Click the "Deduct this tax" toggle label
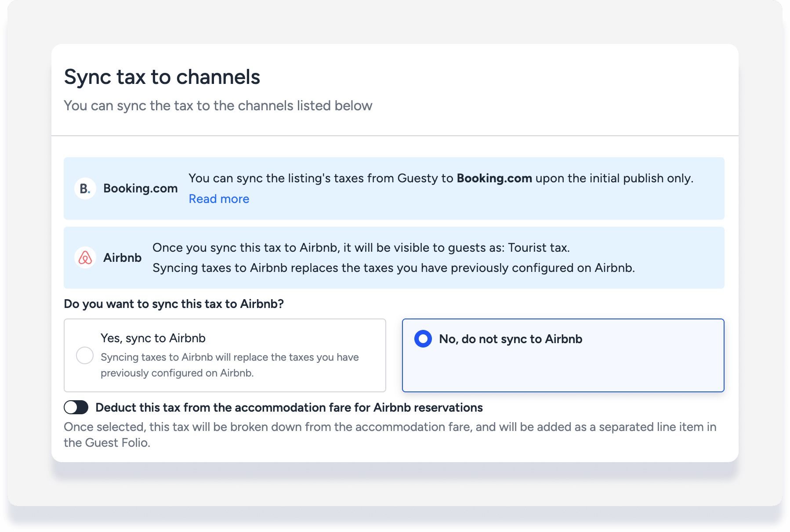 (x=289, y=408)
